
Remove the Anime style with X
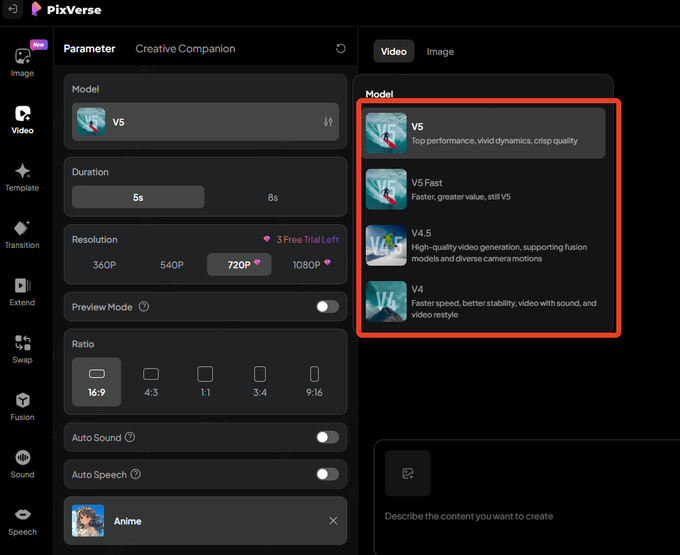click(x=333, y=521)
